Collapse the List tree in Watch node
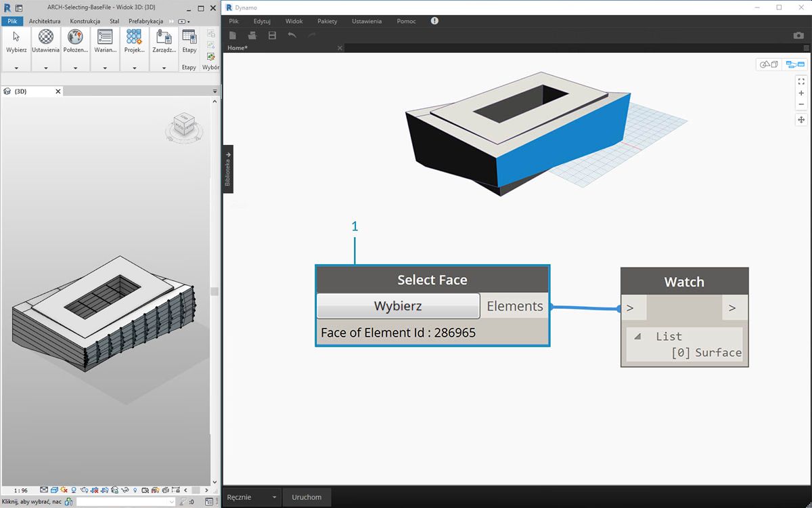 [x=637, y=337]
